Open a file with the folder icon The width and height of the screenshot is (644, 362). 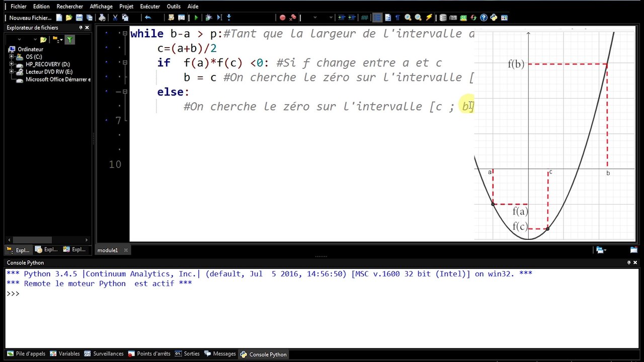pos(69,18)
